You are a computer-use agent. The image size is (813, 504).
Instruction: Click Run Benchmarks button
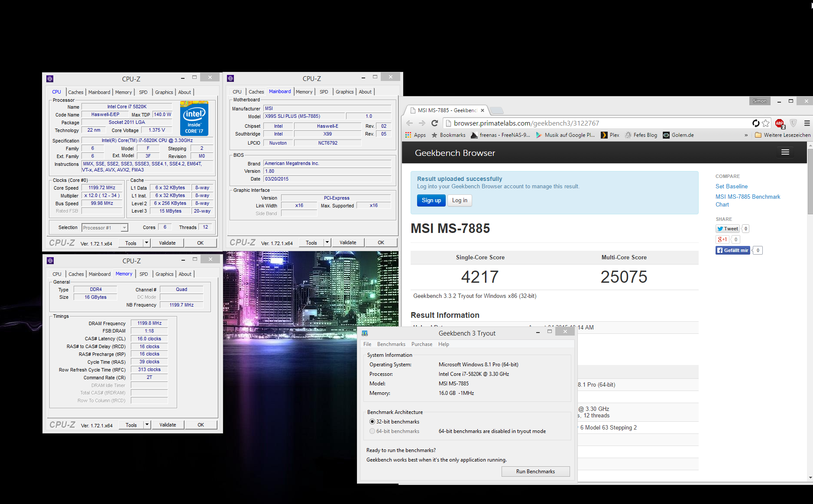pos(535,472)
